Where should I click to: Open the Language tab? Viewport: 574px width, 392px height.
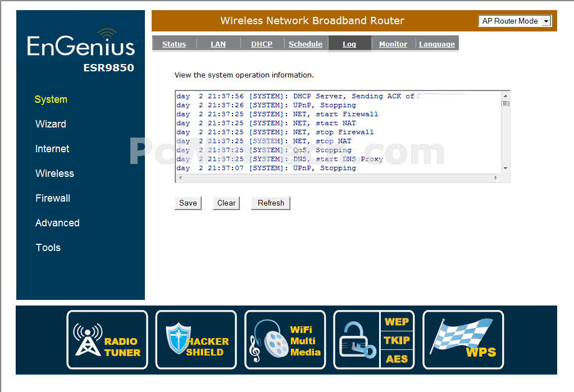(x=437, y=44)
